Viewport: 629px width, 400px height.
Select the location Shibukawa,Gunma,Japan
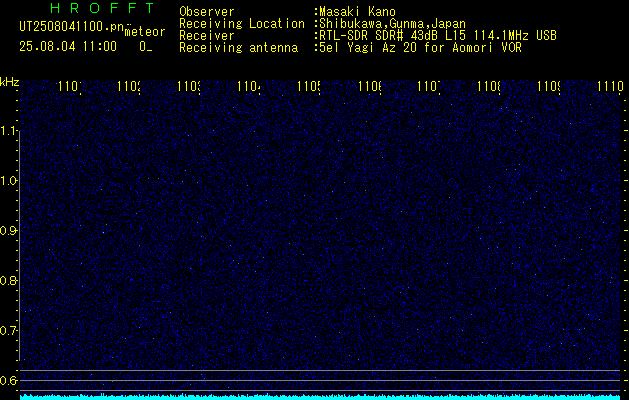[392, 24]
